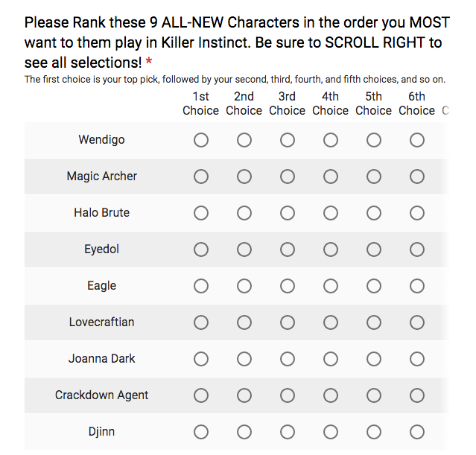Viewport: 476px width, 455px height.
Task: Choose 1st Choice for Joanna Dark
Action: click(201, 359)
